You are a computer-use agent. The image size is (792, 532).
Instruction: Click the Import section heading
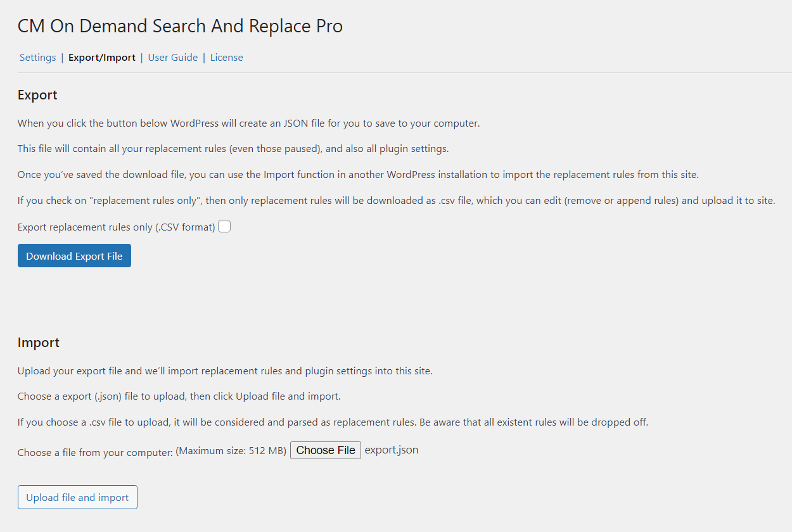coord(39,343)
